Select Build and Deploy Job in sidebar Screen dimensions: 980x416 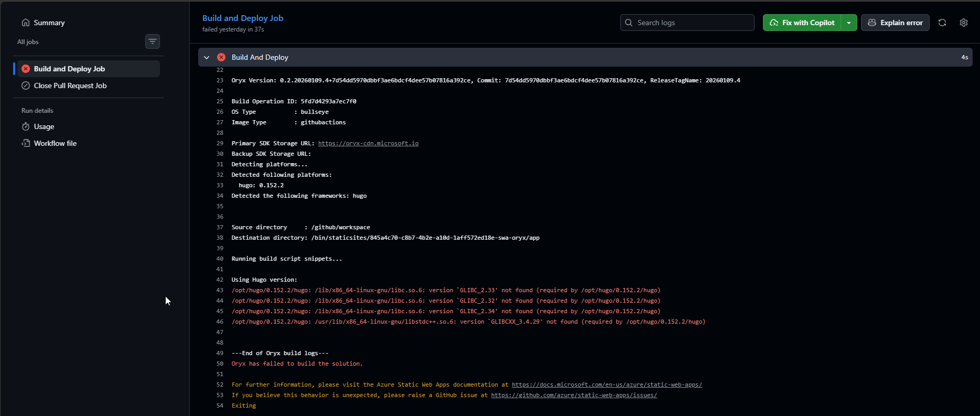point(88,69)
